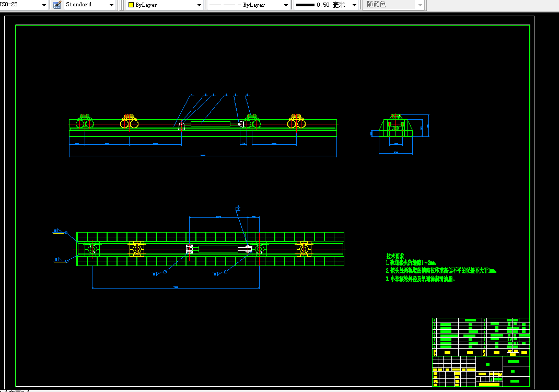
Task: Select the surface finish symbol below the cylinder's right end
Action: tap(220, 273)
